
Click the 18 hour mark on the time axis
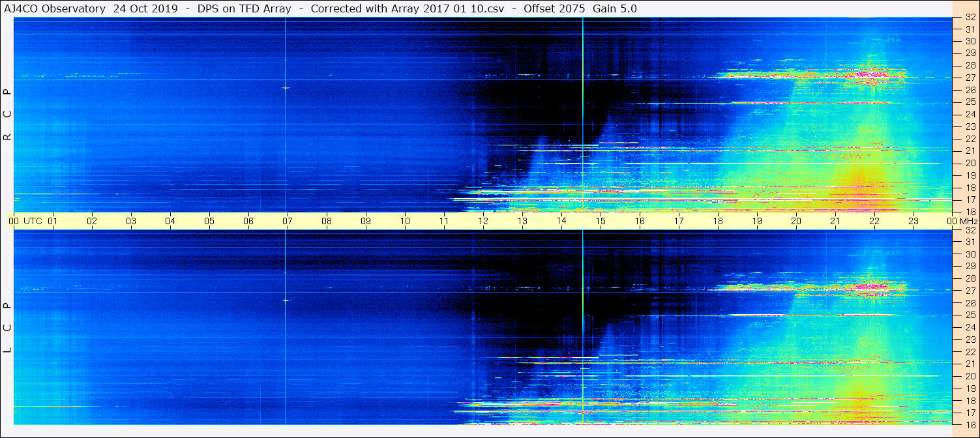pos(717,221)
